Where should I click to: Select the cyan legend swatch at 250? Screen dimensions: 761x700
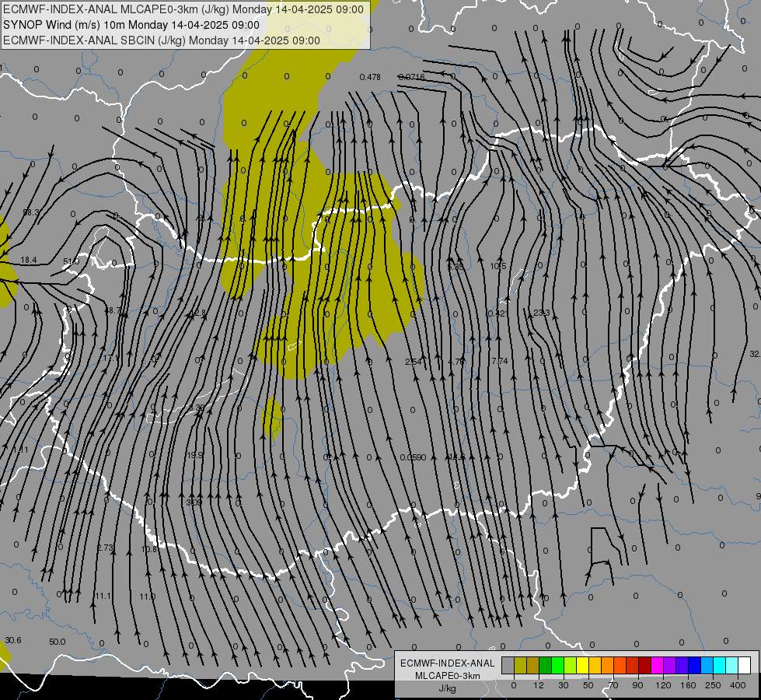coord(720,666)
